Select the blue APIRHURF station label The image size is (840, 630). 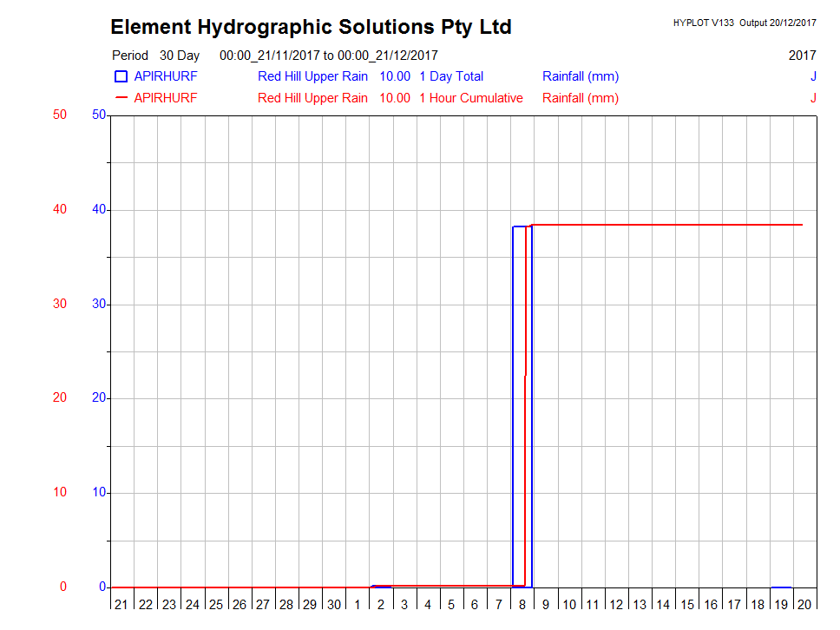(x=166, y=76)
